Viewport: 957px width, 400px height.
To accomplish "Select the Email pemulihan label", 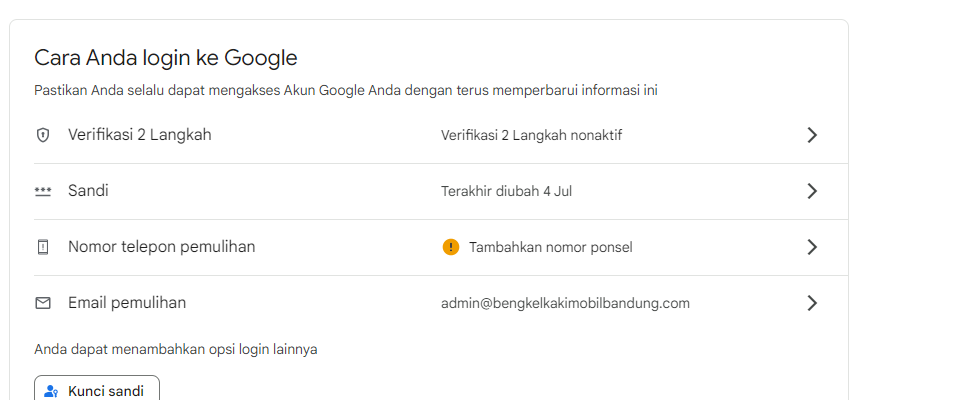I will (127, 303).
